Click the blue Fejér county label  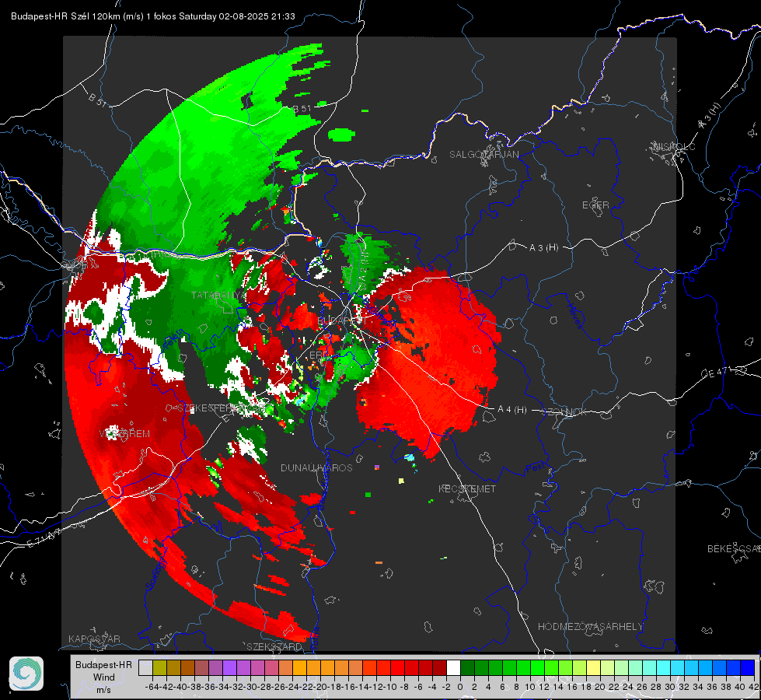174,340
